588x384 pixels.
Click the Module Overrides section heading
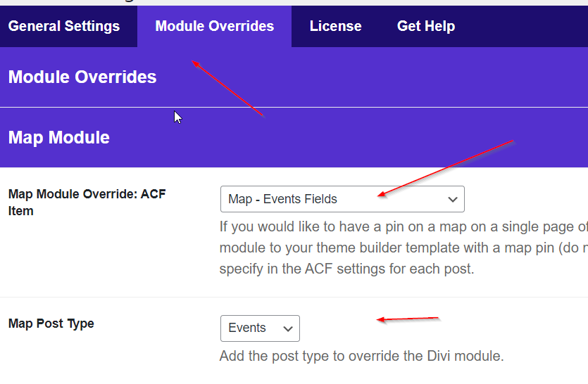coord(82,77)
